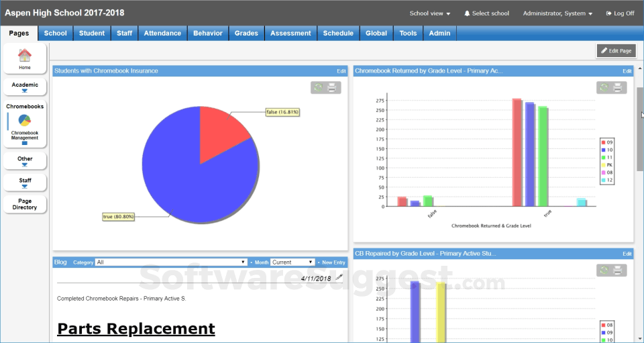Screen dimensions: 644x343
Task: Print the Chromebook Returned by Grade Level chart
Action: (x=618, y=87)
